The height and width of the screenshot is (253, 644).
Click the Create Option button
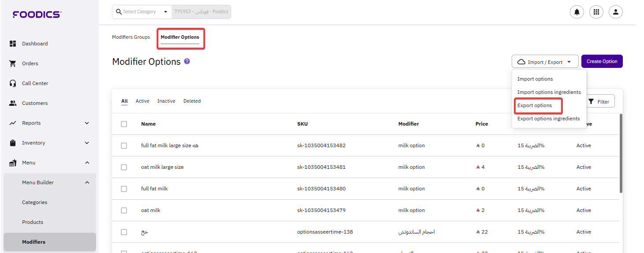tap(602, 61)
